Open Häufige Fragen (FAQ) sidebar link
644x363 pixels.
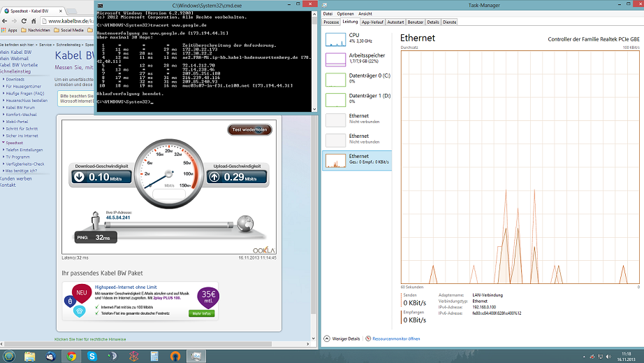pos(24,93)
